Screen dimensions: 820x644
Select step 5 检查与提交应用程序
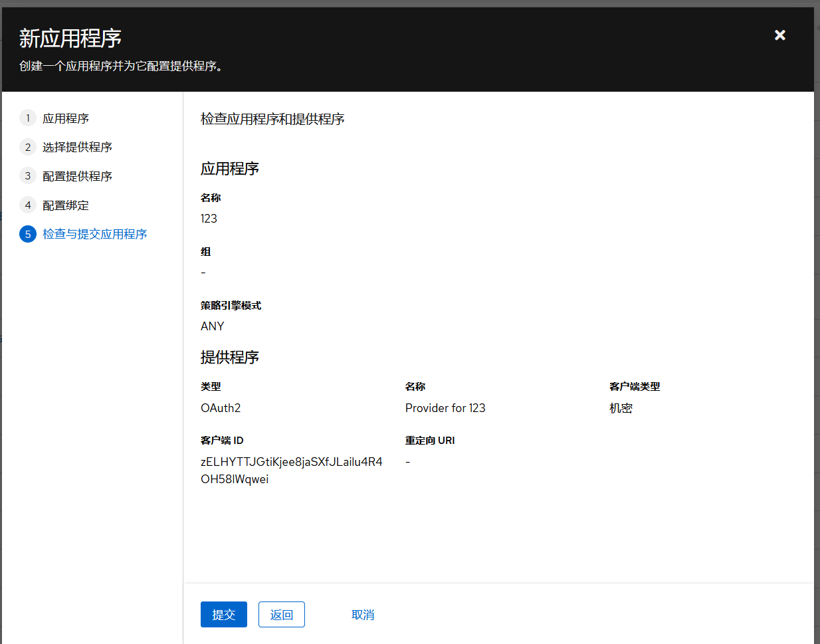[x=94, y=234]
